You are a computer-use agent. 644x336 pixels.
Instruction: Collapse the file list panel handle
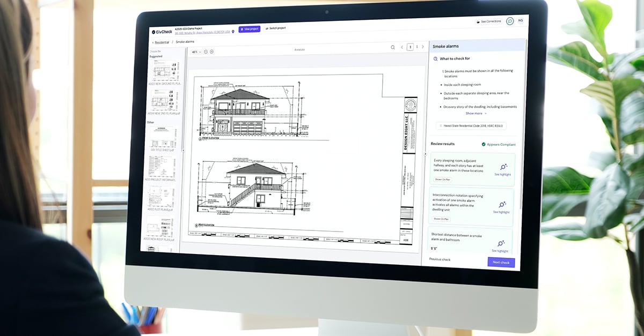(183, 151)
